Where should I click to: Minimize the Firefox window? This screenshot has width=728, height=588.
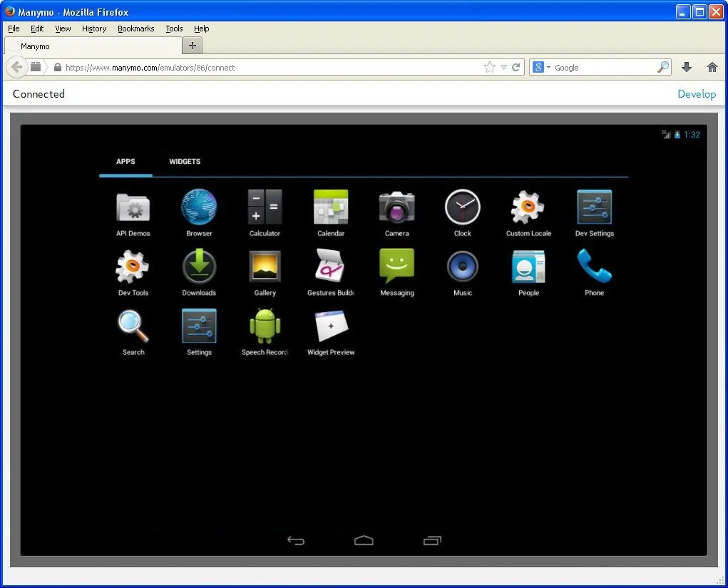point(682,11)
